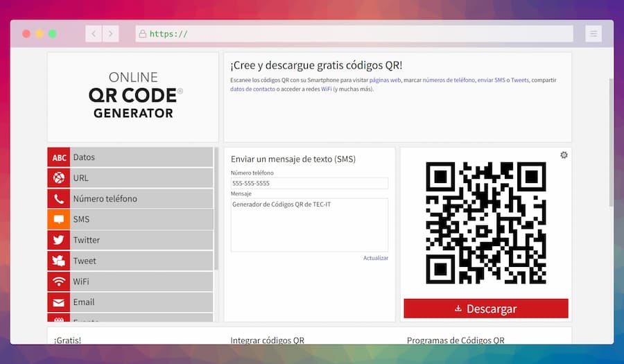Click the Número teléfono input field
Image resolution: width=624 pixels, height=364 pixels.
pos(310,183)
